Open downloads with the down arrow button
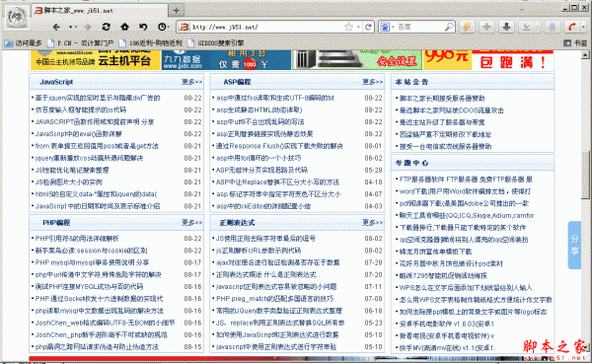Viewport: 592px width, 364px height. pos(507,27)
